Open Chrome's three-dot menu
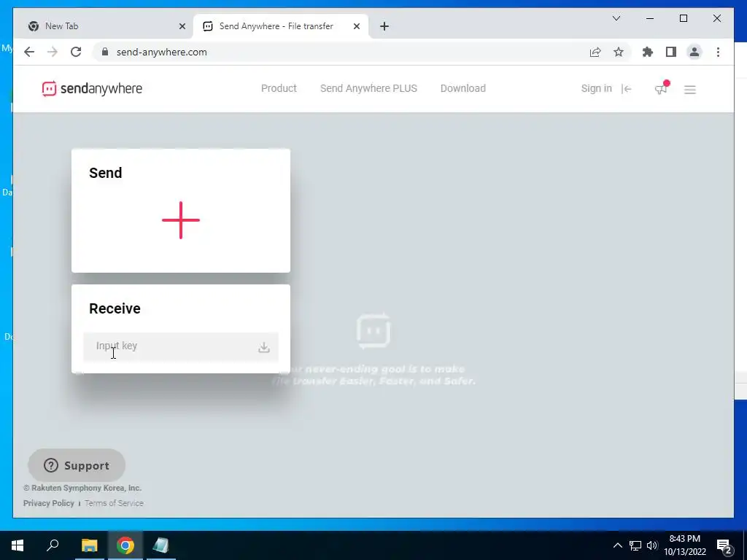747x560 pixels. pyautogui.click(x=718, y=52)
